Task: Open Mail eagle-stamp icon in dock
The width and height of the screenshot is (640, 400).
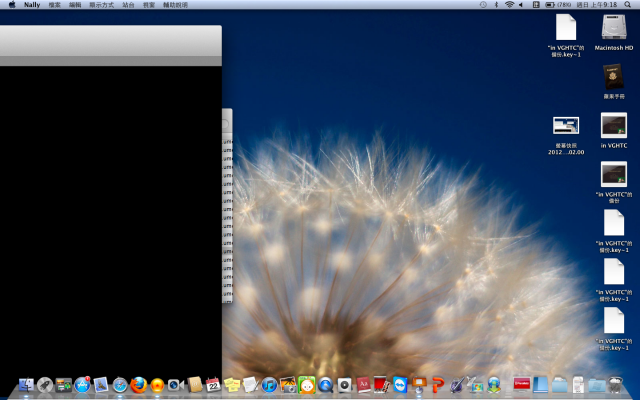Action: pyautogui.click(x=101, y=384)
